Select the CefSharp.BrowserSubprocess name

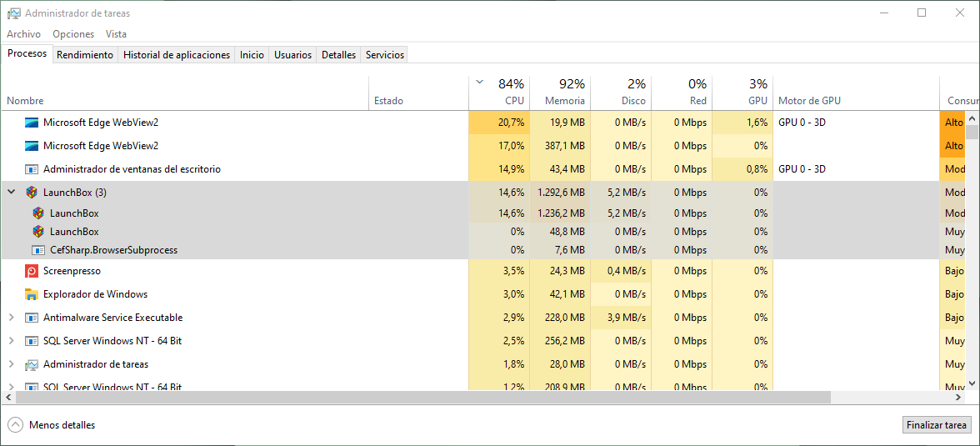click(113, 250)
